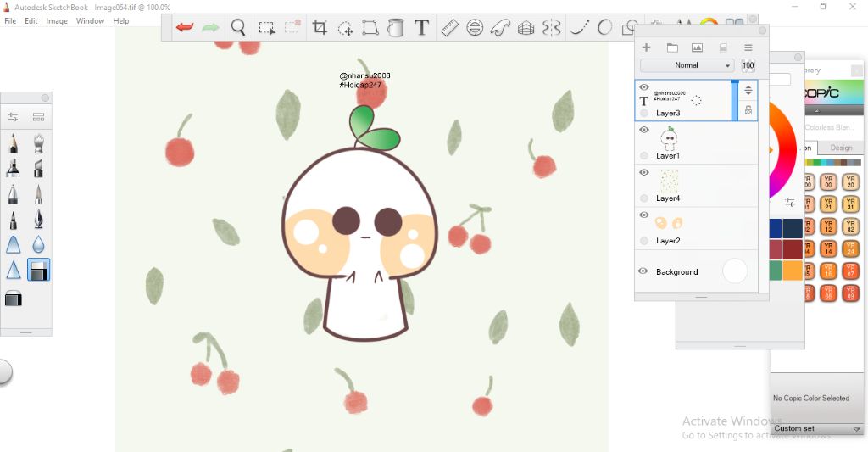The image size is (868, 452).
Task: Click the round marker beside Layer2 name
Action: click(644, 241)
